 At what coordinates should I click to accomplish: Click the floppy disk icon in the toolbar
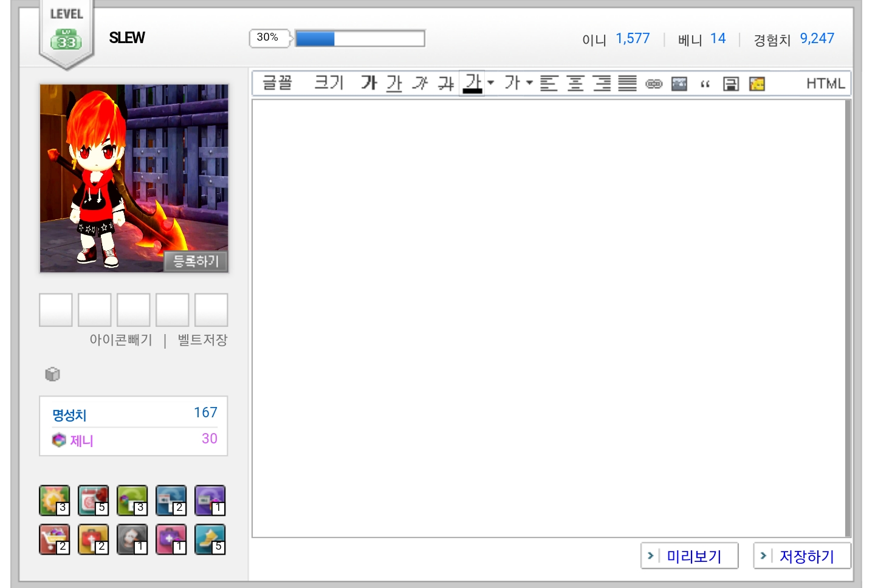731,84
